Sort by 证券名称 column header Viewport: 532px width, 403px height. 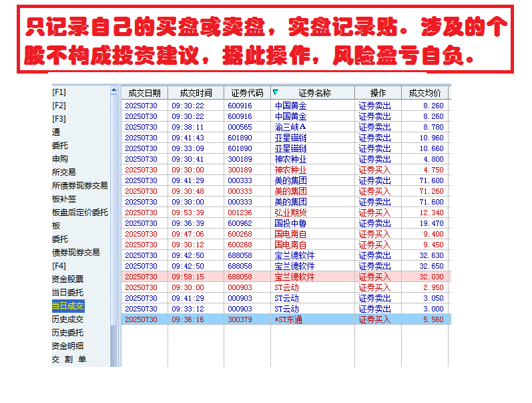click(x=314, y=93)
